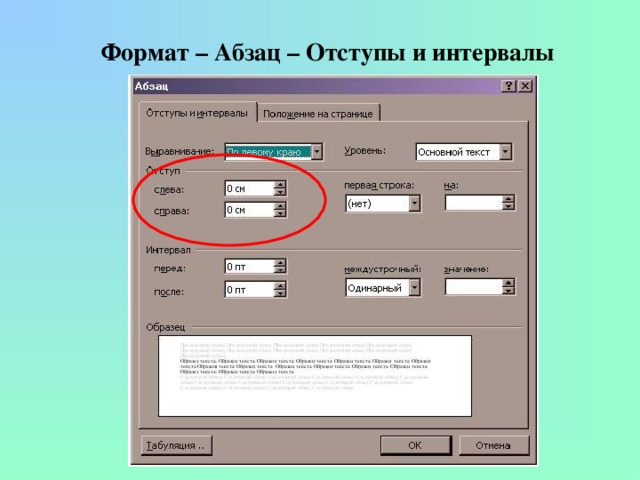Click the Одинарный line spacing field
This screenshot has width=640, height=480.
click(377, 287)
